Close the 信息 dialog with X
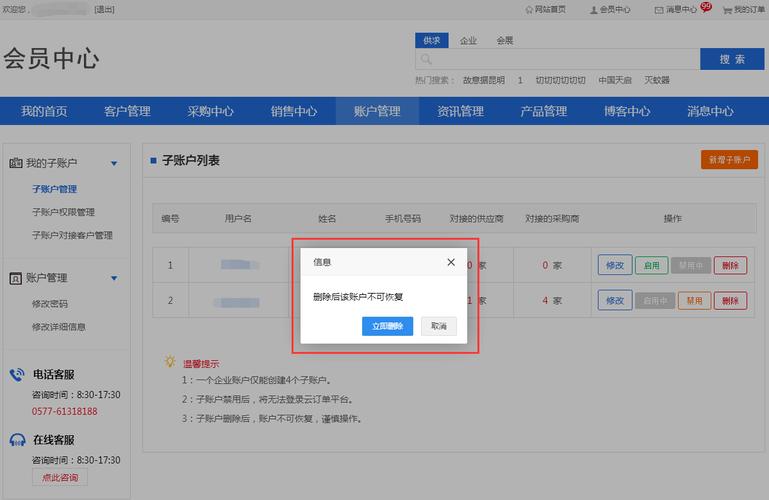 (451, 262)
